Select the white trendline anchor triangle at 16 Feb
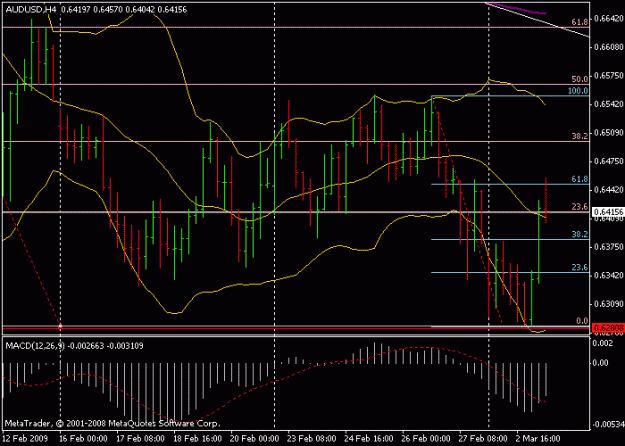The image size is (625, 446). pyautogui.click(x=61, y=326)
